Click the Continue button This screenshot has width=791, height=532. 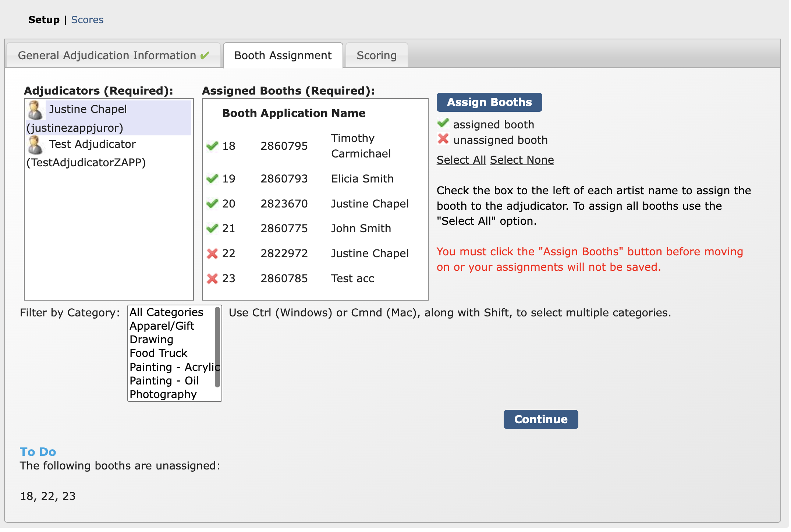540,419
